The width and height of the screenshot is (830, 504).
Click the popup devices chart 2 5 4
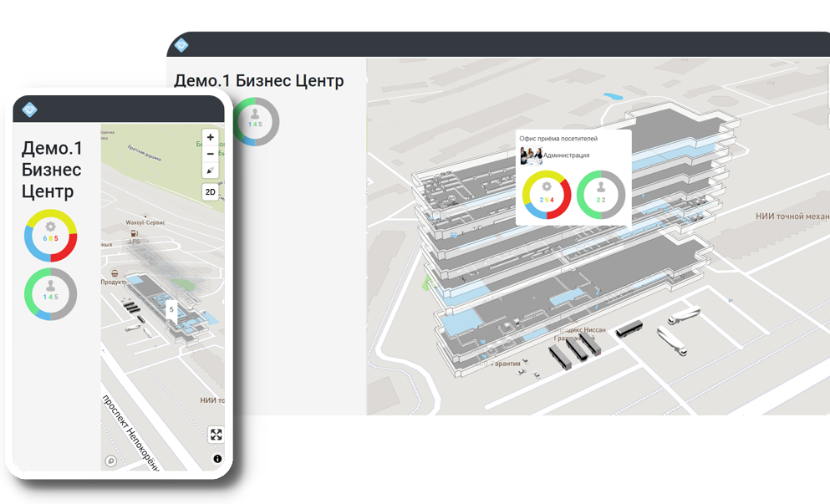(x=547, y=195)
